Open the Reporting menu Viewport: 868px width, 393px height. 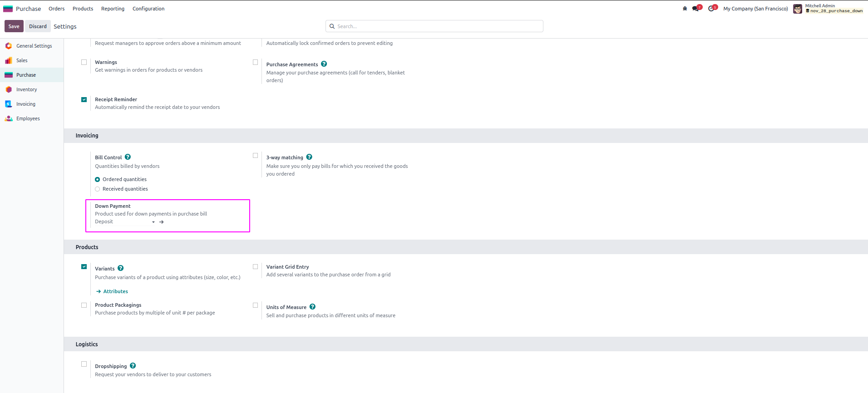click(113, 9)
